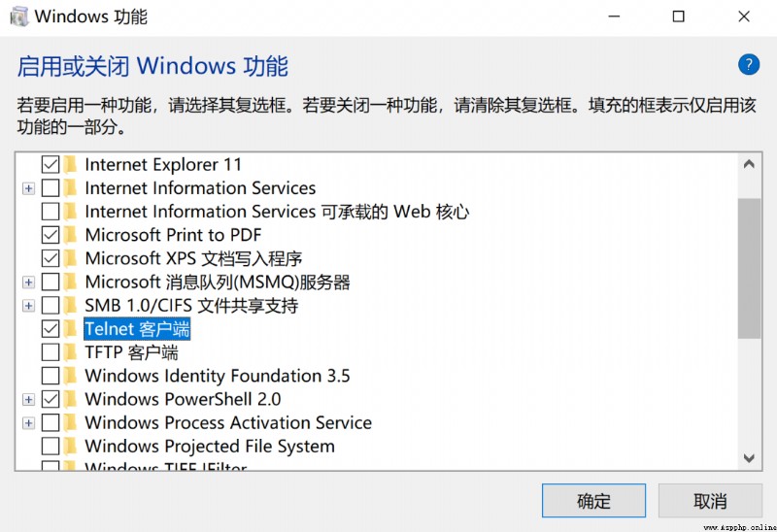Expand the Internet Information Services node
This screenshot has height=532, width=777.
[x=29, y=188]
